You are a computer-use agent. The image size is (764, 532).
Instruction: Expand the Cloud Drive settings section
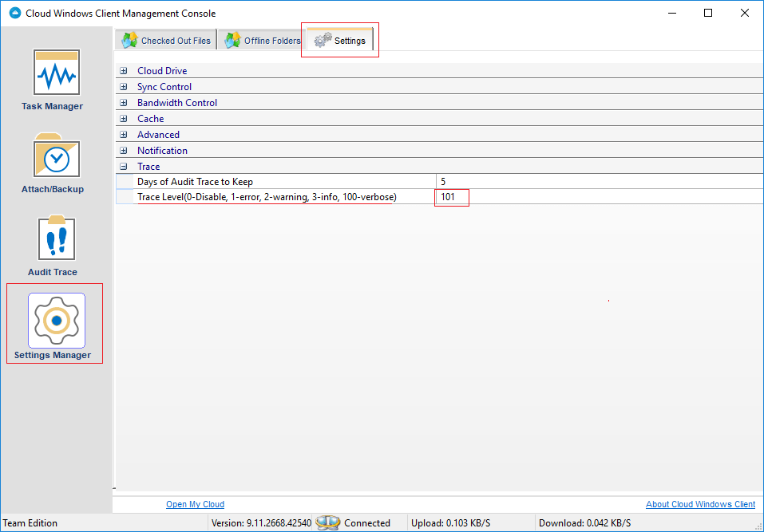[123, 70]
